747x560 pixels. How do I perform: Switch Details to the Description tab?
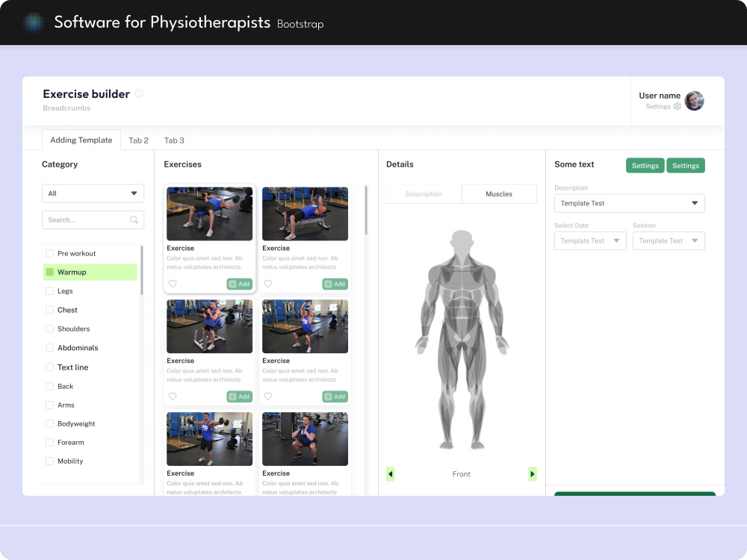424,194
